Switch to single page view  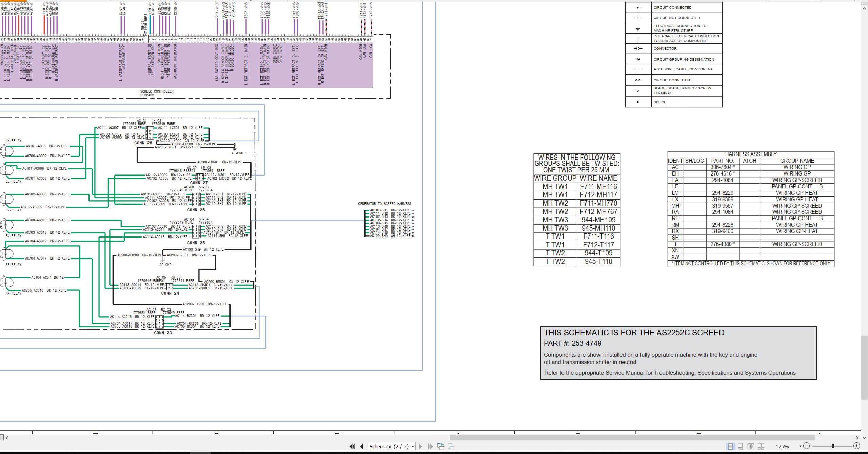coord(730,446)
